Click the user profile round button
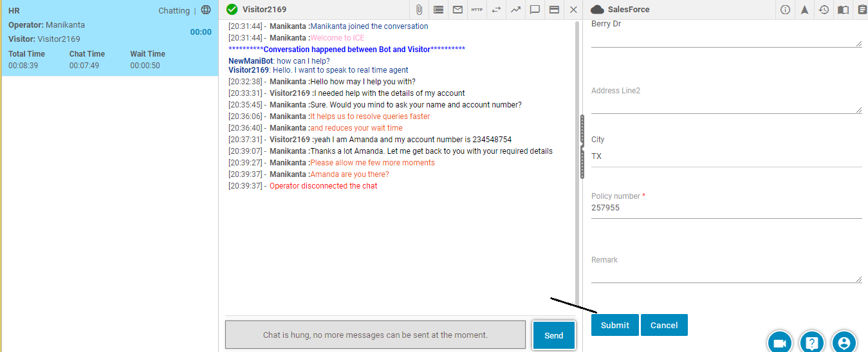Viewport: 868px width, 352px height. coord(844,343)
